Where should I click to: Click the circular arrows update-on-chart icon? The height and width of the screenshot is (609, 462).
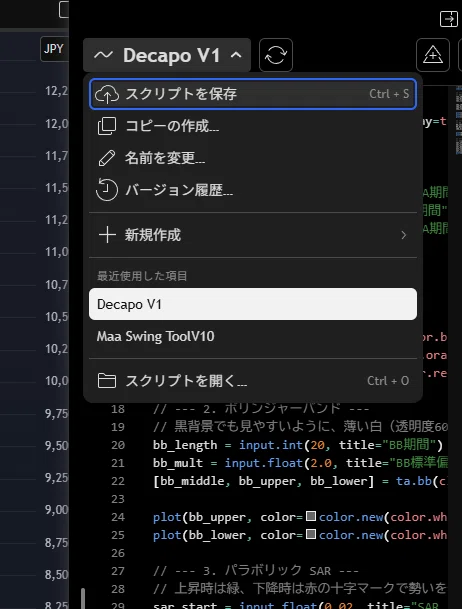click(276, 55)
